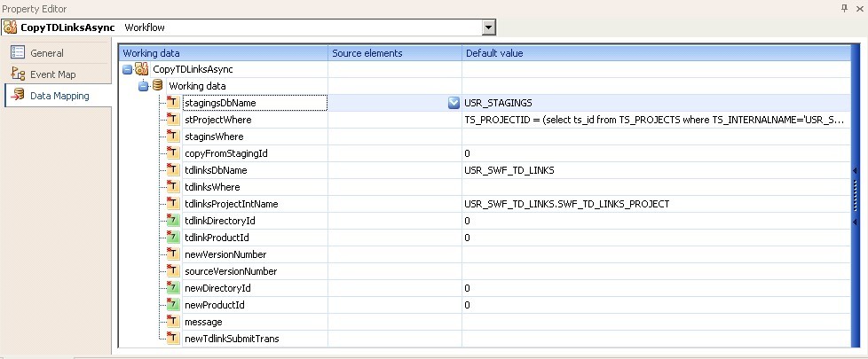The image size is (868, 359).
Task: Click the right edge splitter grip handle
Action: click(855, 195)
